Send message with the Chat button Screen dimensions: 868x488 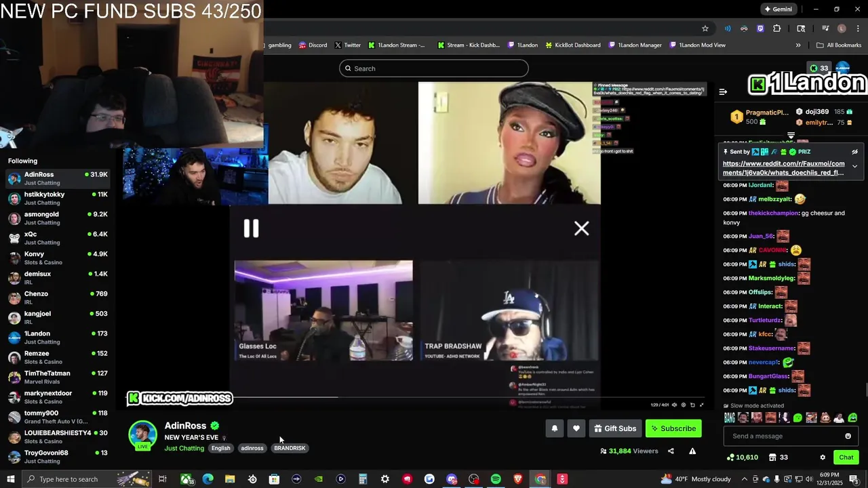click(846, 457)
